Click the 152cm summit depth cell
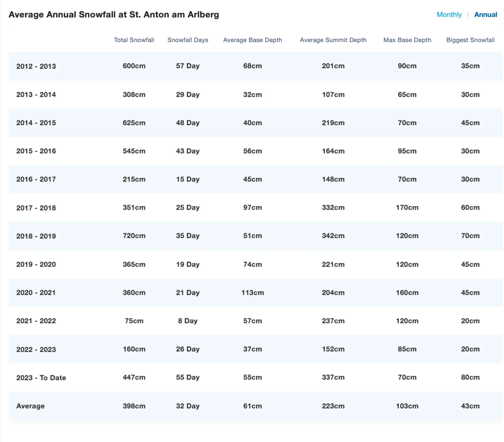Image resolution: width=504 pixels, height=442 pixels. click(x=333, y=349)
